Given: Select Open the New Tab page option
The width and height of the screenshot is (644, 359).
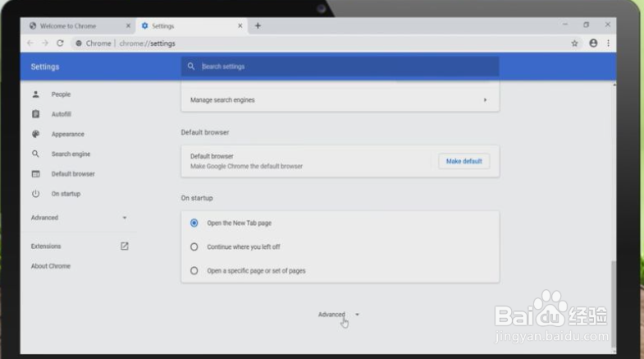Looking at the screenshot, I should coord(194,223).
